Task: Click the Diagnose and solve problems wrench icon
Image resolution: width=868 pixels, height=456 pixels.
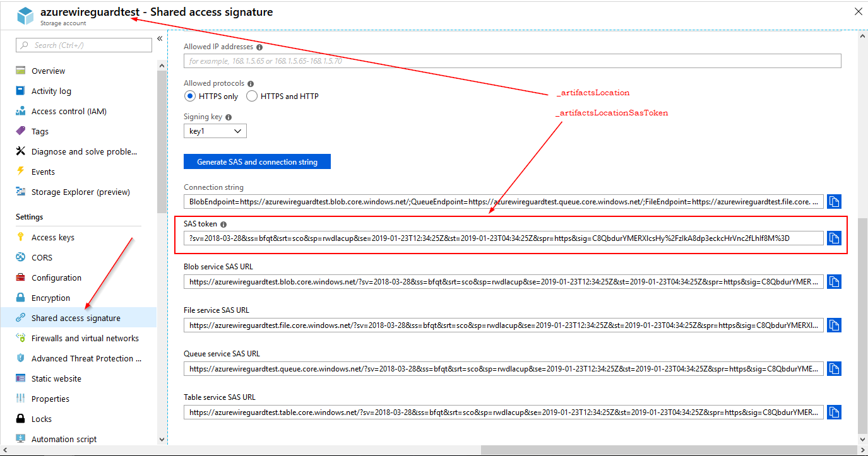Action: 20,151
